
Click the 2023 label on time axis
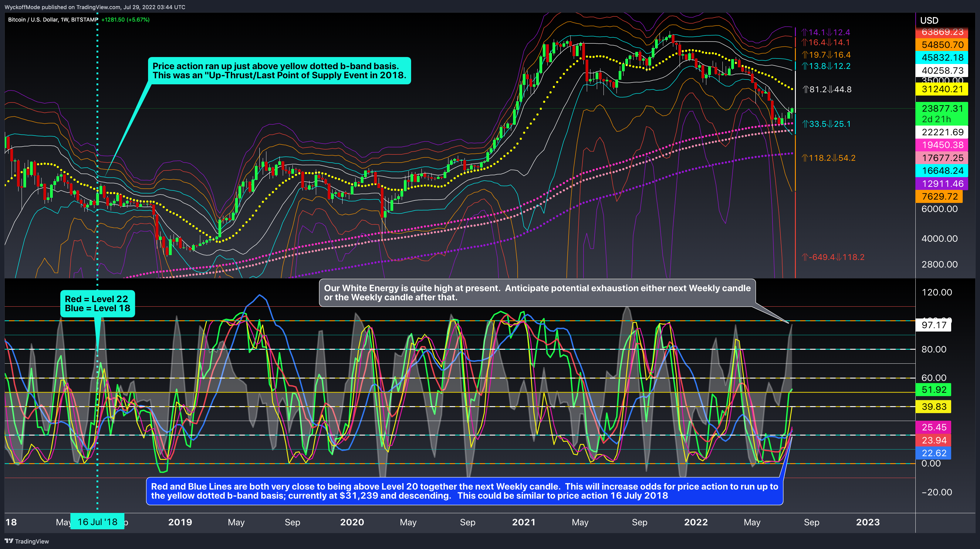[x=868, y=522]
